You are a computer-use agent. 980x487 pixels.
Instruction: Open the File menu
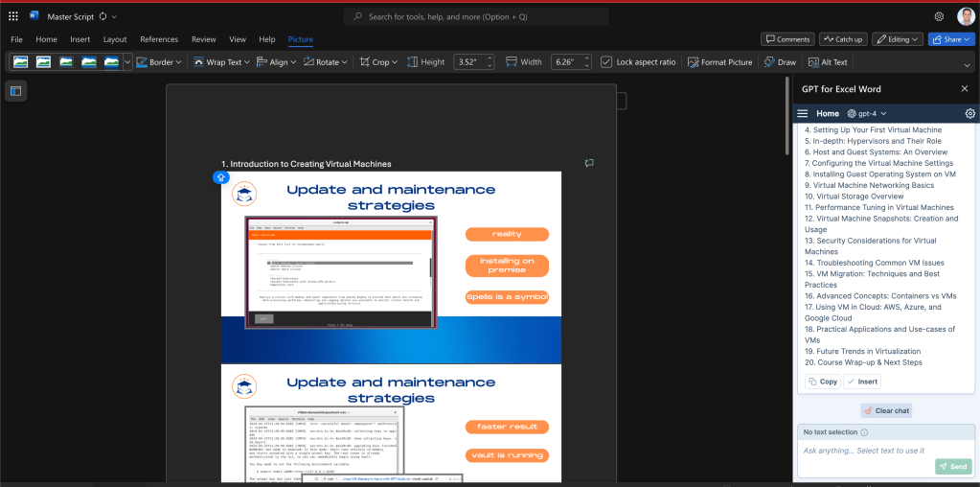[17, 39]
